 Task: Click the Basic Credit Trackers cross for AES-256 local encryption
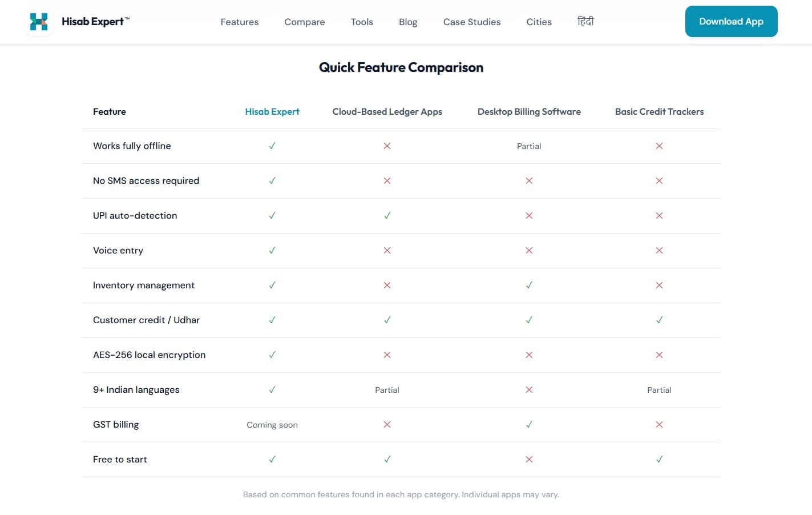click(x=659, y=355)
